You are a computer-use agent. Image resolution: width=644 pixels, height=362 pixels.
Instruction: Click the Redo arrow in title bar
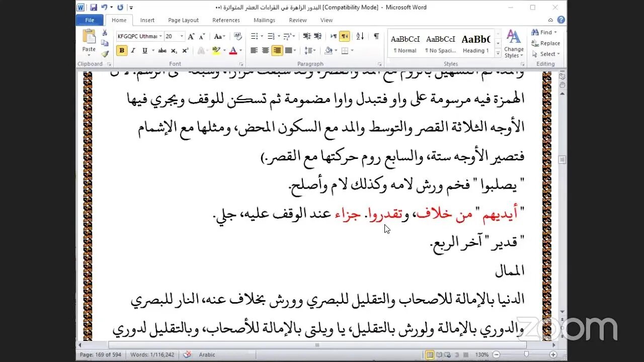point(120,8)
